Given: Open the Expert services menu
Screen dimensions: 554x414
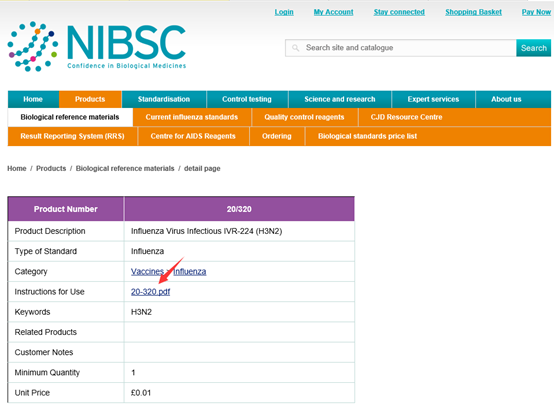Looking at the screenshot, I should (434, 99).
